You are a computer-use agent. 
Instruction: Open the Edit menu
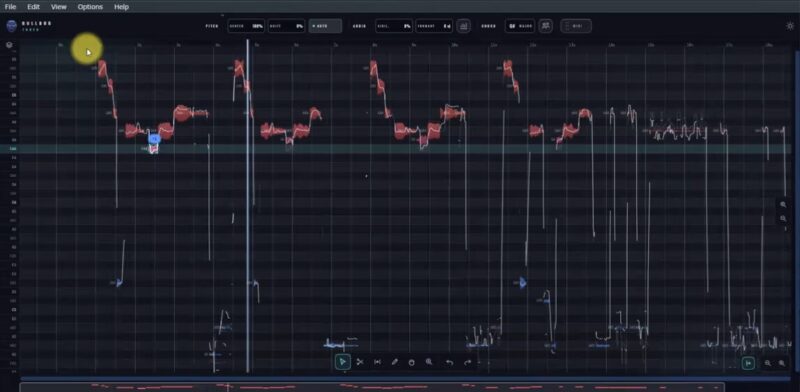pyautogui.click(x=34, y=7)
